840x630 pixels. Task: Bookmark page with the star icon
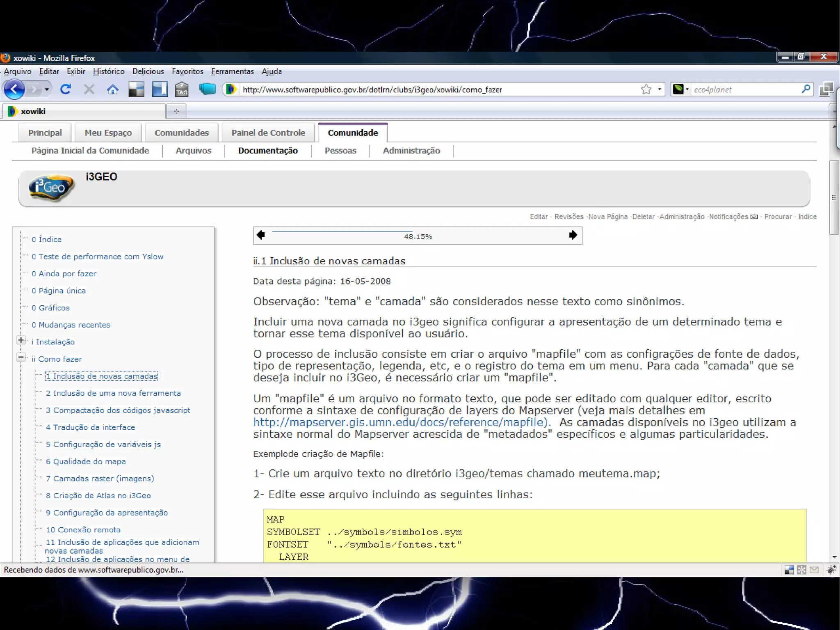pyautogui.click(x=646, y=89)
